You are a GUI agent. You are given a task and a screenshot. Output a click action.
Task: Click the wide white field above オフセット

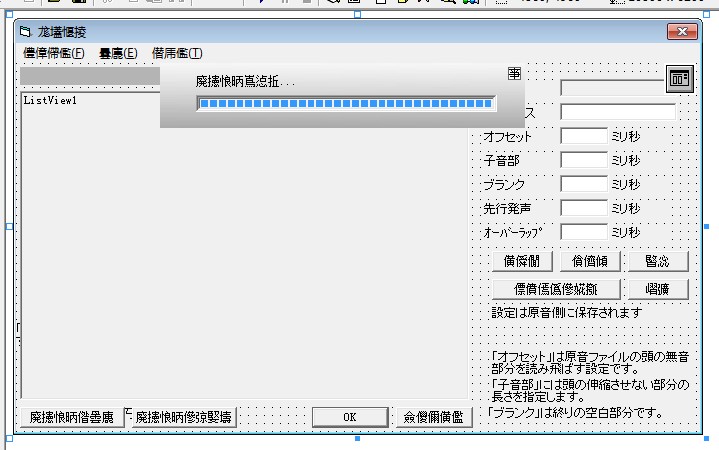pos(618,112)
